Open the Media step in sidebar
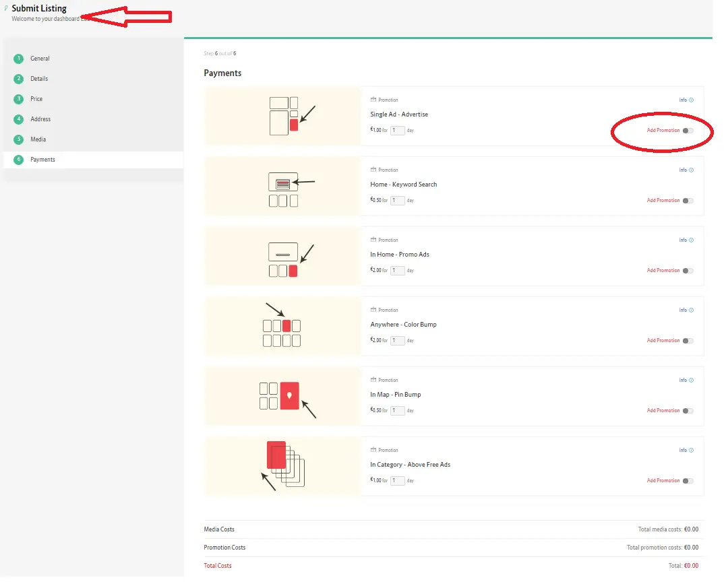Image resolution: width=728 pixels, height=588 pixels. tap(38, 139)
